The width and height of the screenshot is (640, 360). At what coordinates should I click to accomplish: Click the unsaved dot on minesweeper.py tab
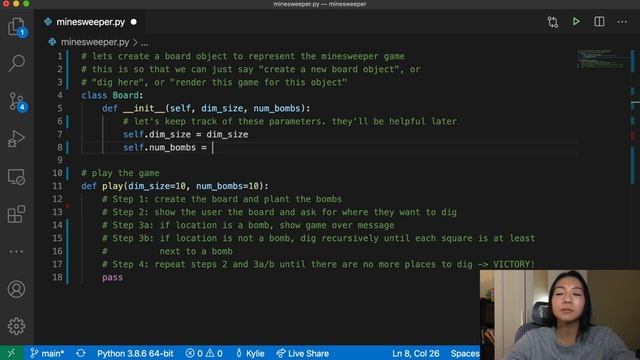pyautogui.click(x=133, y=22)
